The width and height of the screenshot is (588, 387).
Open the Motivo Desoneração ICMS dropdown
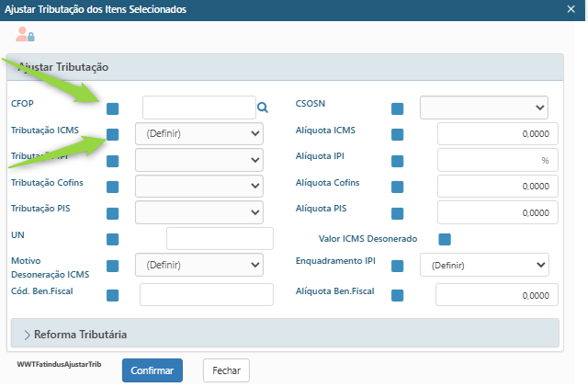click(x=199, y=266)
